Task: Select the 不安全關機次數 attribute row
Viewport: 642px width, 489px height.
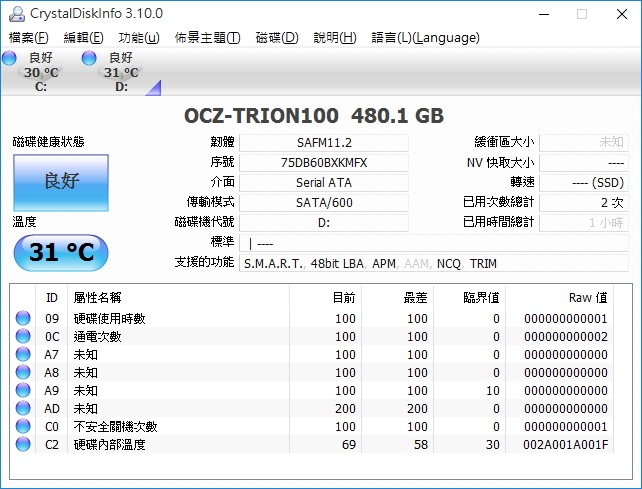Action: (x=312, y=426)
